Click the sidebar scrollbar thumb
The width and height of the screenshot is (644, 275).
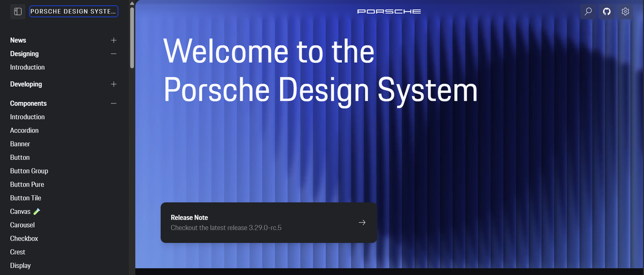pyautogui.click(x=132, y=38)
